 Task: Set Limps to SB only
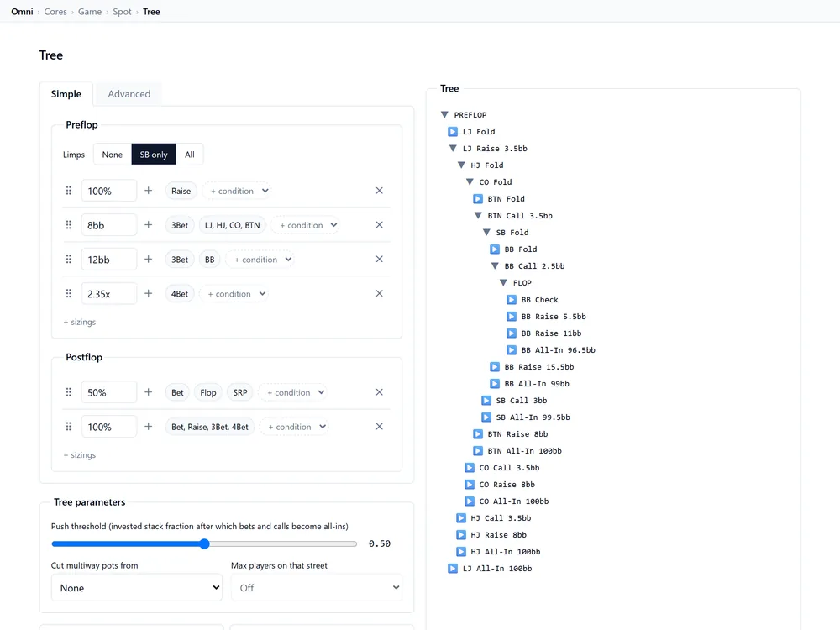pos(154,155)
